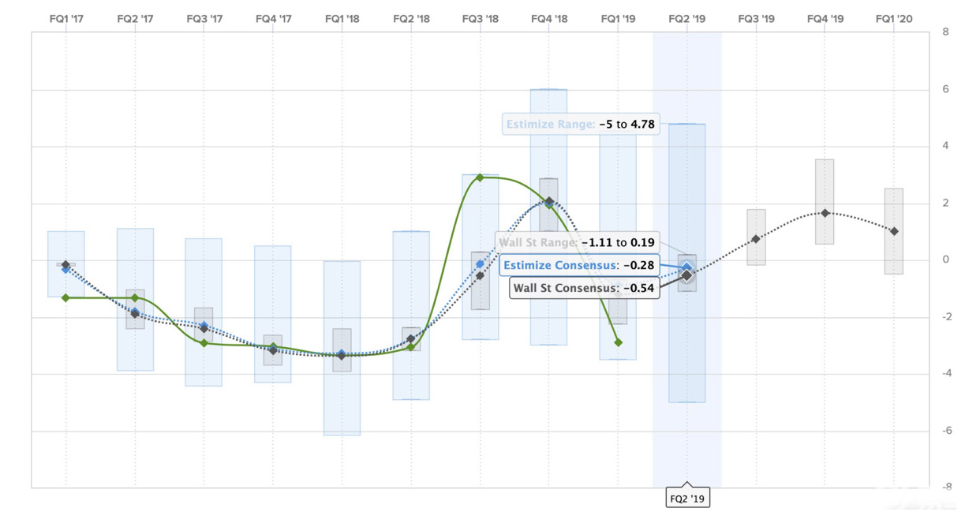Screen dimensions: 980x523
Task: Select the gray Wall St diamond for FQ4 '19
Action: point(825,213)
